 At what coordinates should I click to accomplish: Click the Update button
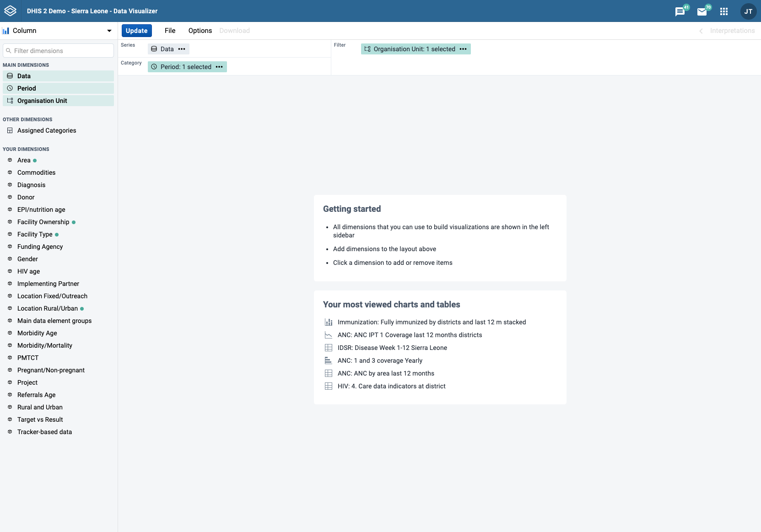click(136, 31)
